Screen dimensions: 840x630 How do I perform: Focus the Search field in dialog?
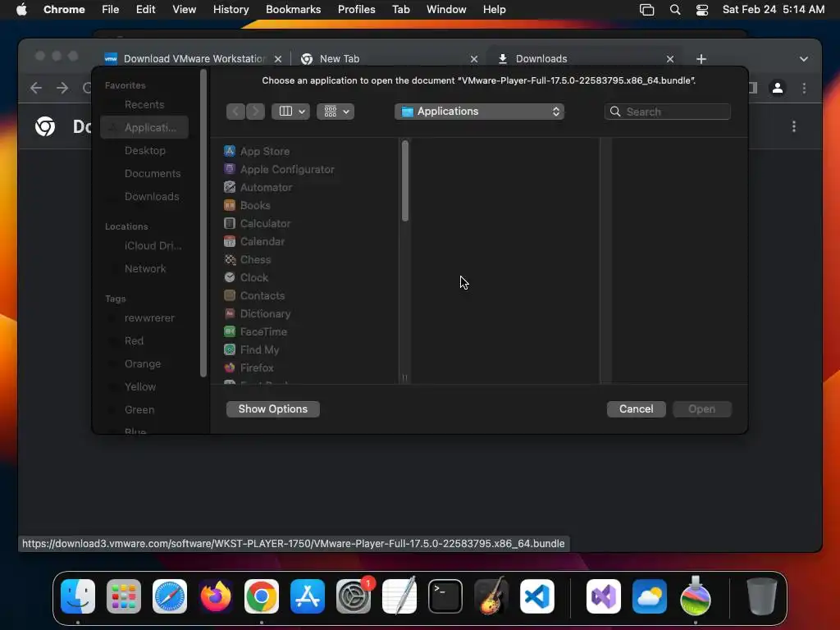(668, 112)
